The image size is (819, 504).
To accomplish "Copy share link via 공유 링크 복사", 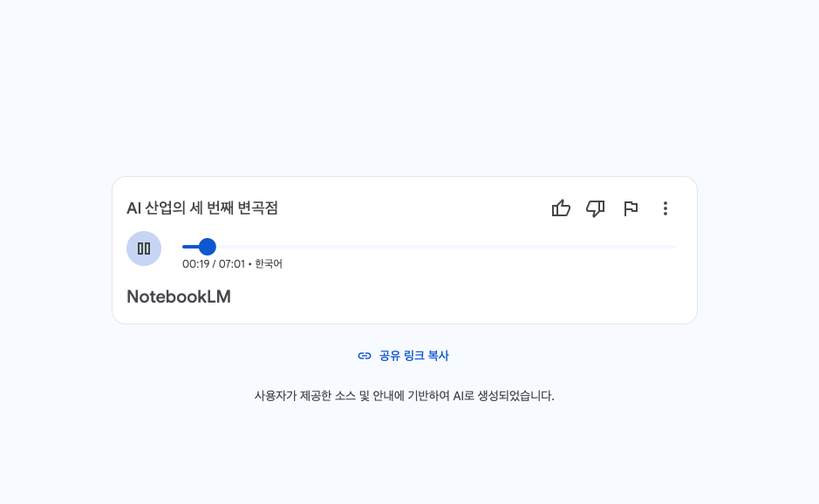I will (x=403, y=356).
